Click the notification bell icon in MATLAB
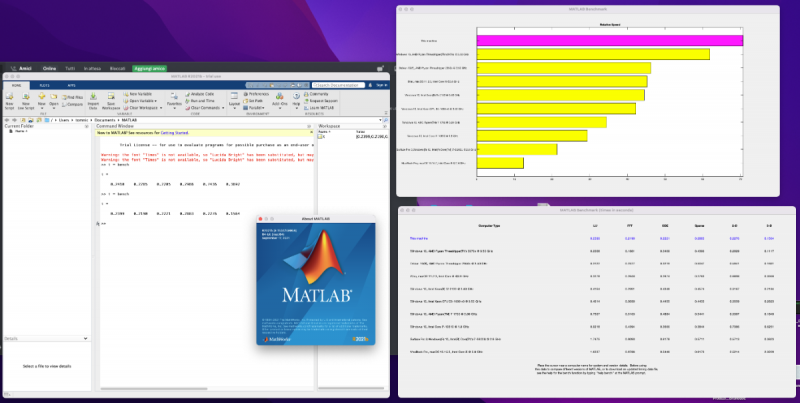This screenshot has width=800, height=403. click(x=369, y=85)
